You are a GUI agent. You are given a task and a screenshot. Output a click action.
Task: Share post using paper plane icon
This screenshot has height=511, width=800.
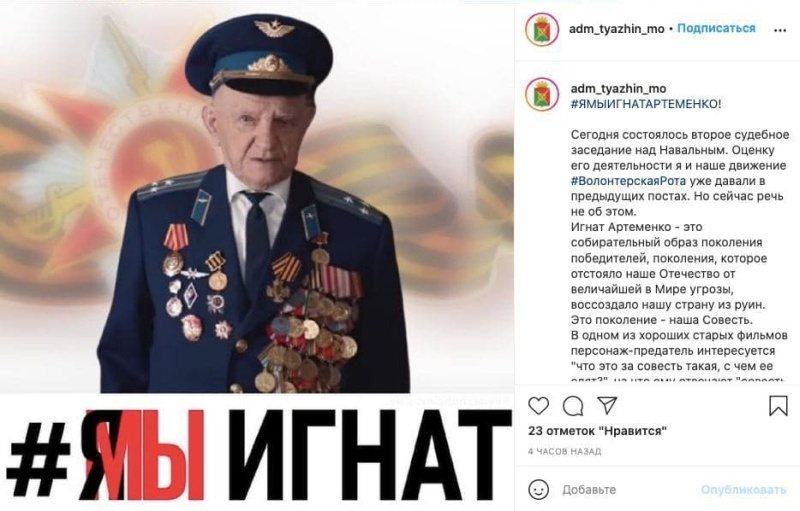[x=607, y=405]
